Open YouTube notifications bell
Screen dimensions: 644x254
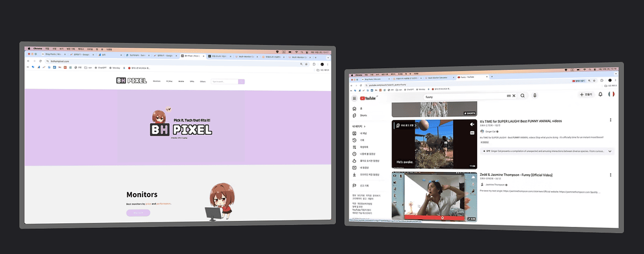point(600,94)
